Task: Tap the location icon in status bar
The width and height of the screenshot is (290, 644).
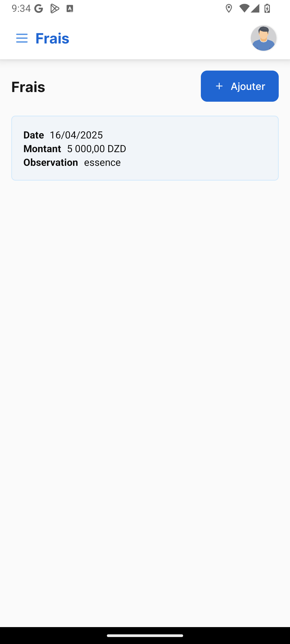Action: click(x=229, y=9)
